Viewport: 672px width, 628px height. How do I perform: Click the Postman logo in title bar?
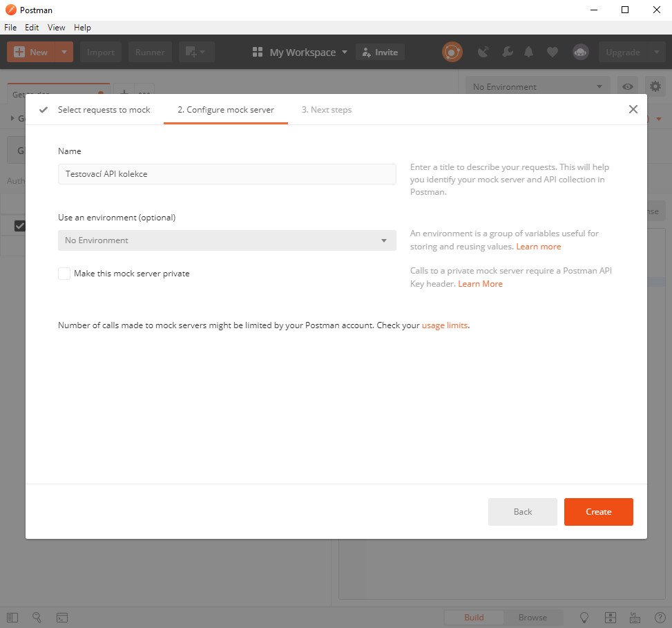point(11,10)
